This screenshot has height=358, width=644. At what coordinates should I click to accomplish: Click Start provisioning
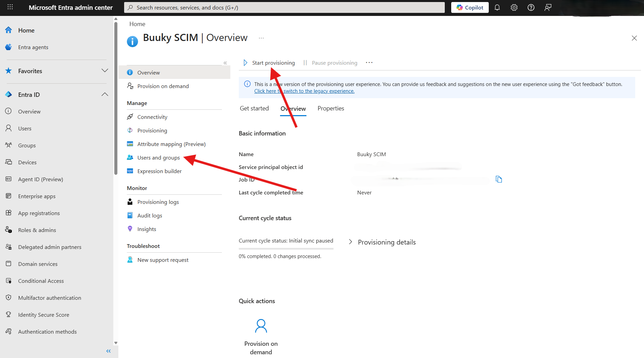[x=269, y=63]
